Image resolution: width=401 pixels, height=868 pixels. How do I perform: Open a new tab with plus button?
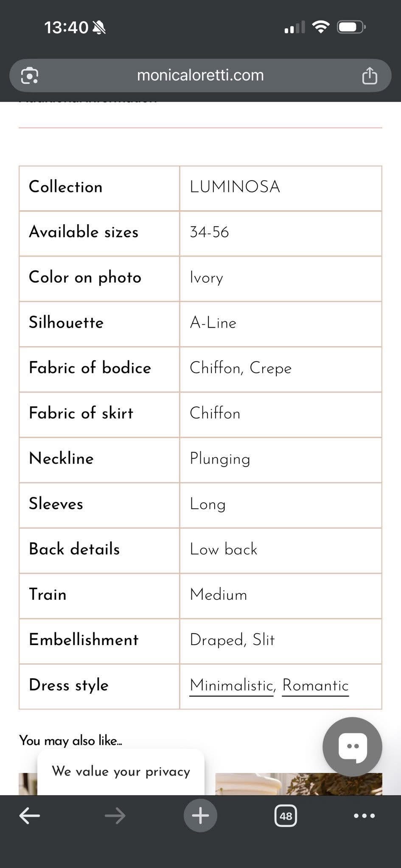[200, 815]
